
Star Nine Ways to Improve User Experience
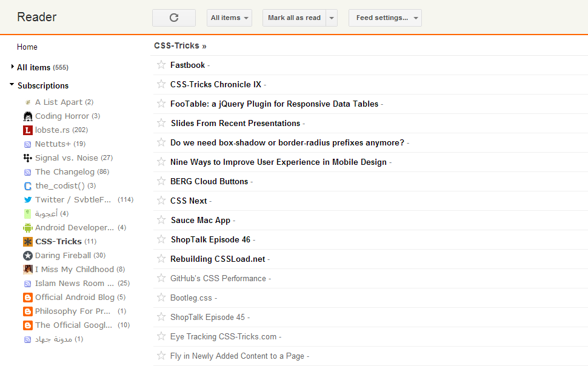click(161, 162)
